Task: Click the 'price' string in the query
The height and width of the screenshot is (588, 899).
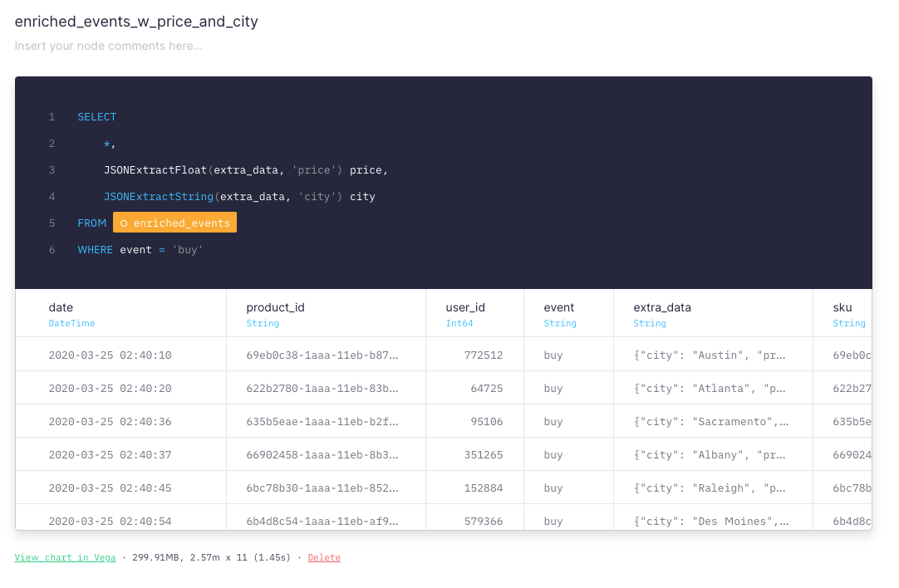Action: (x=313, y=170)
